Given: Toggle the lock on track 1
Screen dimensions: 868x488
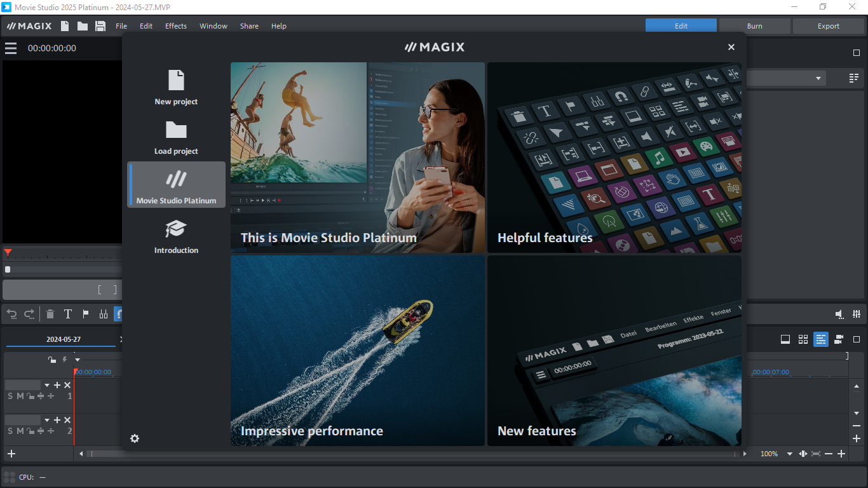Looking at the screenshot, I should point(30,396).
